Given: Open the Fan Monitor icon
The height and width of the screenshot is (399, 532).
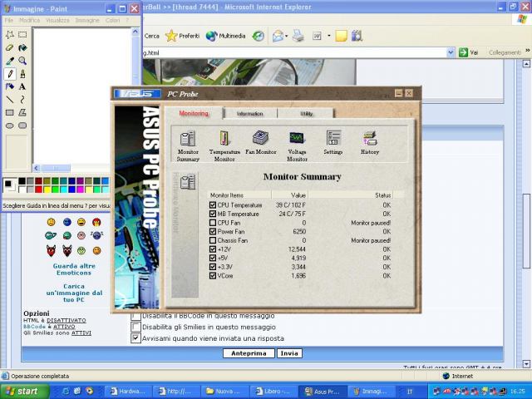Looking at the screenshot, I should [260, 142].
